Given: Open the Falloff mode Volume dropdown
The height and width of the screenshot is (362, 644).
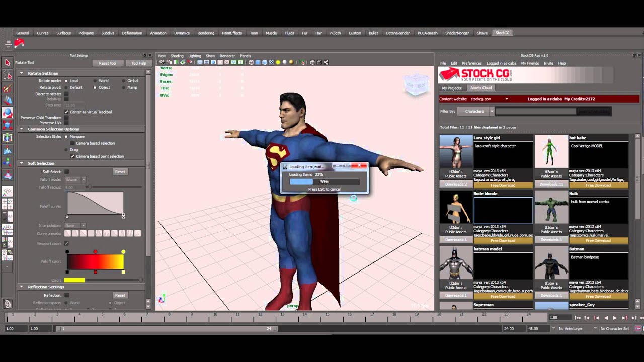Looking at the screenshot, I should point(75,179).
